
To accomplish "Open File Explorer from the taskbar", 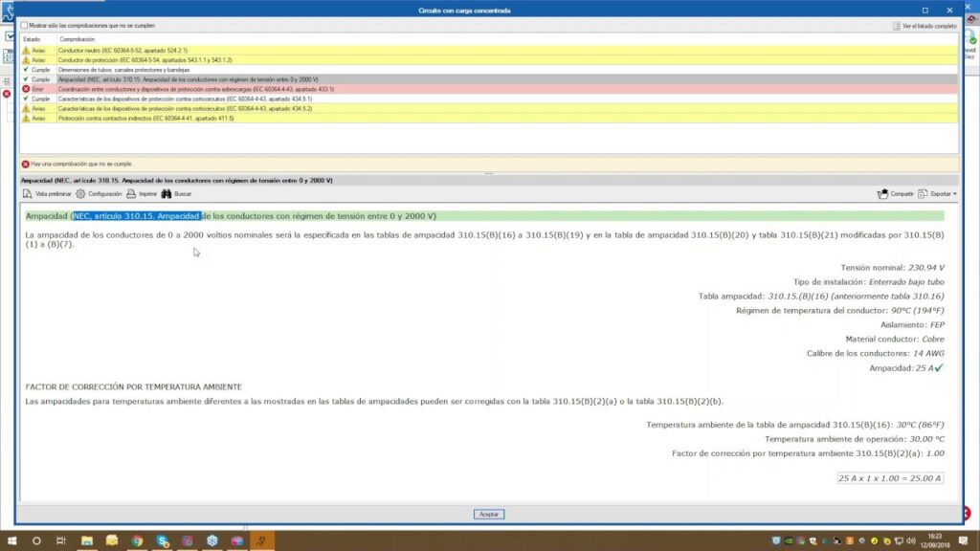I will pyautogui.click(x=87, y=540).
